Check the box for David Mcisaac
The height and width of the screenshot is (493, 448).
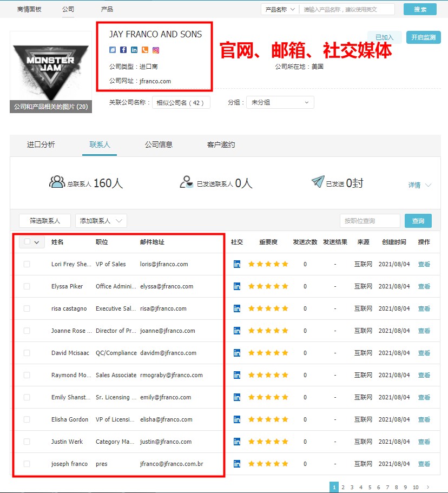point(27,353)
